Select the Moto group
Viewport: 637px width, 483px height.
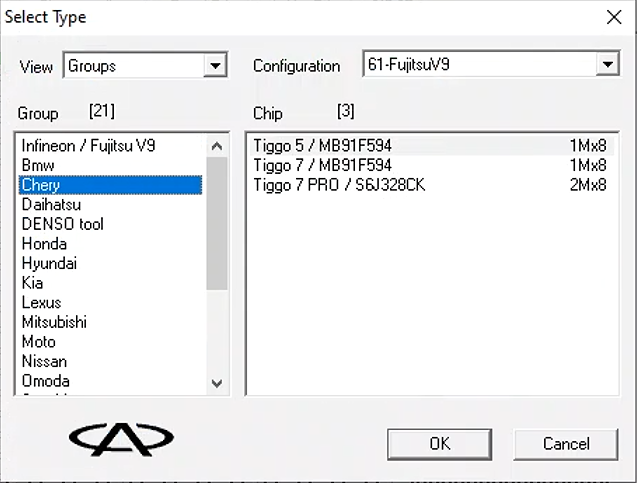coord(110,342)
